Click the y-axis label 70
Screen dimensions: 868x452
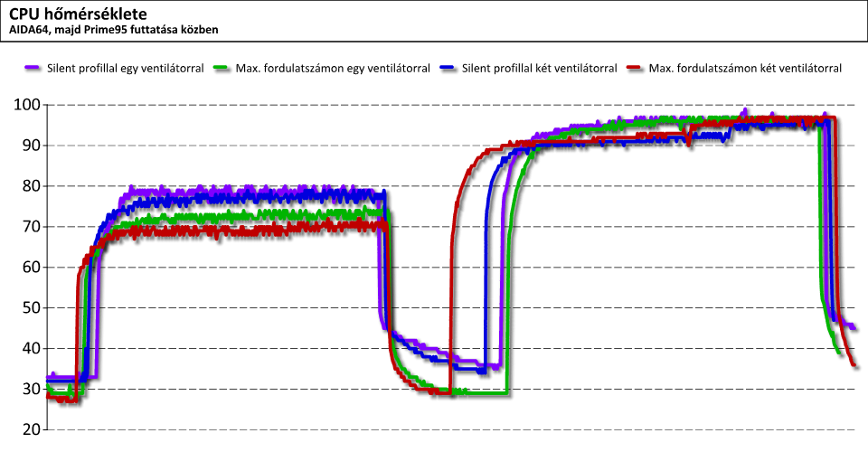[x=31, y=226]
